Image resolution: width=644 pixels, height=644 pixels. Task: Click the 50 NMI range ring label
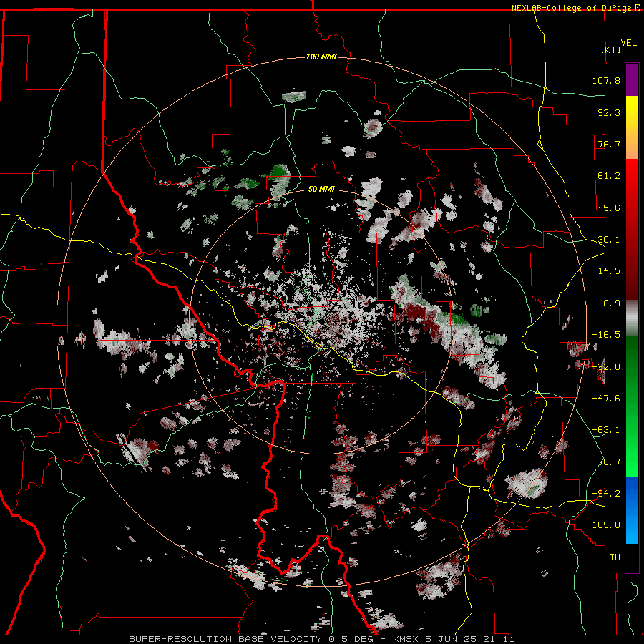point(321,189)
